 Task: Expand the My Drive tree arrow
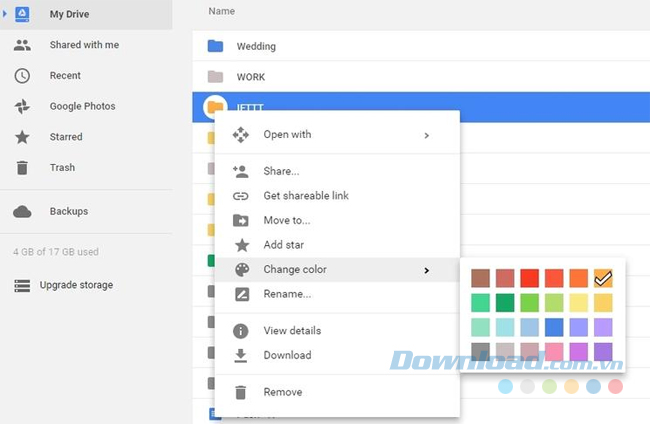click(x=5, y=14)
